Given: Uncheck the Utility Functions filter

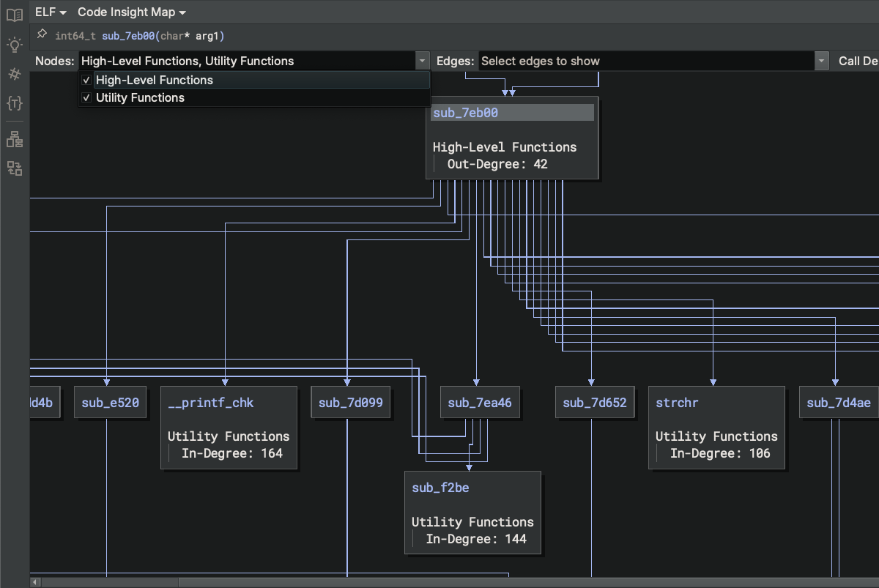Looking at the screenshot, I should point(86,97).
